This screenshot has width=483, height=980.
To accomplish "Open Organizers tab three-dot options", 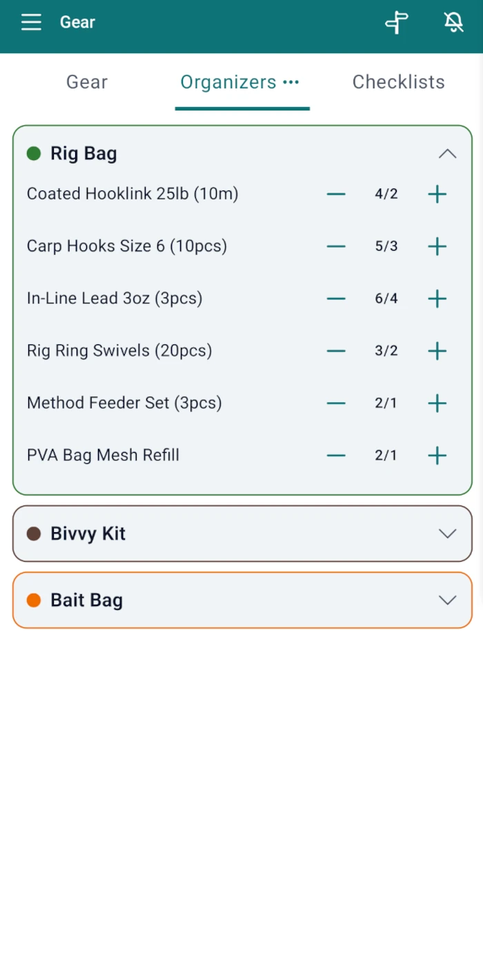I will 291,82.
